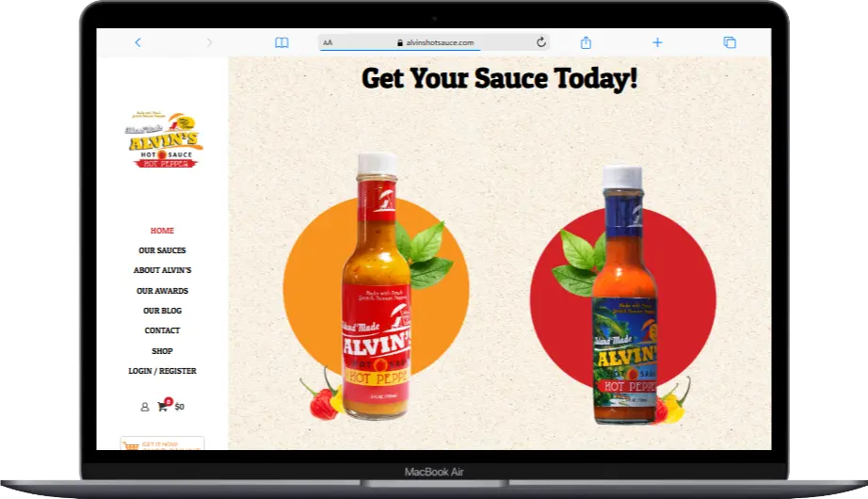Select the HOME menu item
The height and width of the screenshot is (499, 868).
coord(162,231)
